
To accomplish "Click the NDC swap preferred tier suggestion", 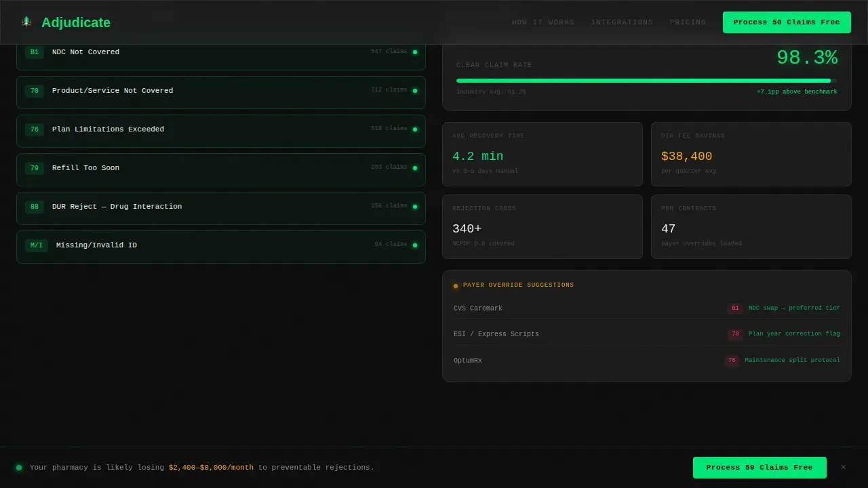I will tap(794, 308).
